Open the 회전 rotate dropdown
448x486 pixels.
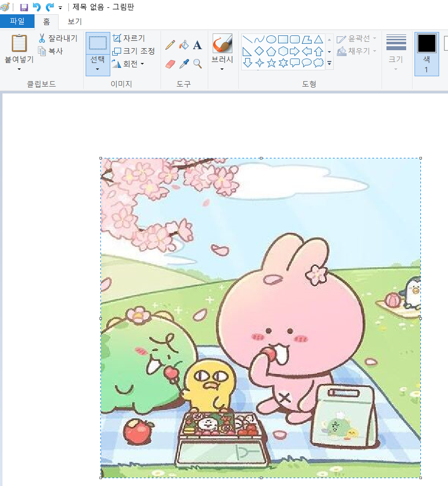[x=128, y=64]
